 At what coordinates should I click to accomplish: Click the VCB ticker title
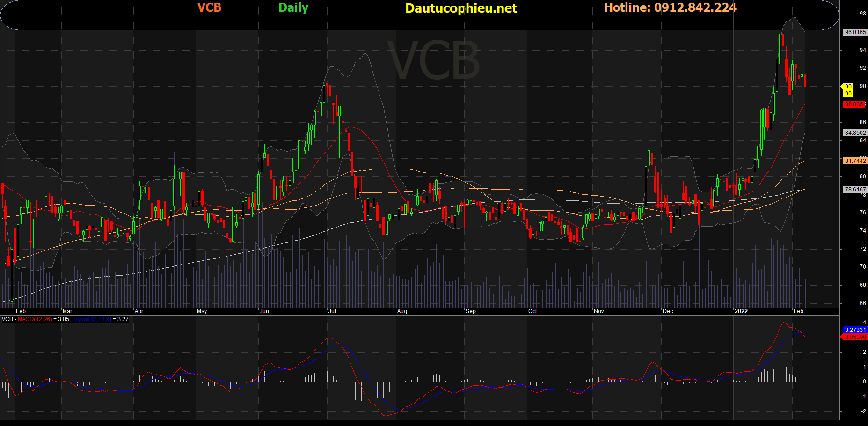click(x=209, y=8)
